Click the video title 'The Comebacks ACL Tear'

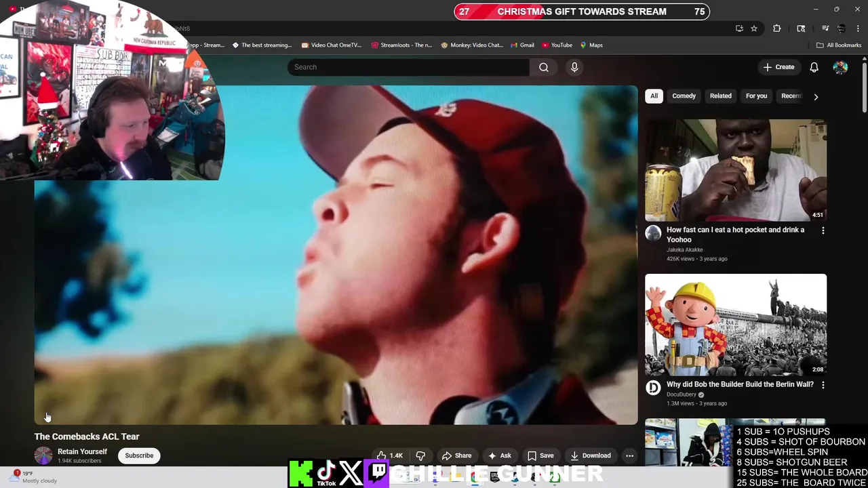[87, 436]
